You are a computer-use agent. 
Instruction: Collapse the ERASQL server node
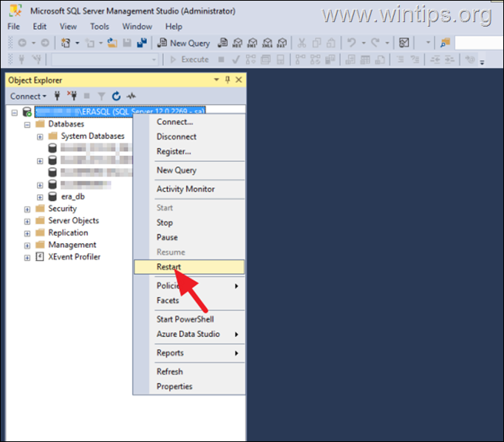(15, 112)
